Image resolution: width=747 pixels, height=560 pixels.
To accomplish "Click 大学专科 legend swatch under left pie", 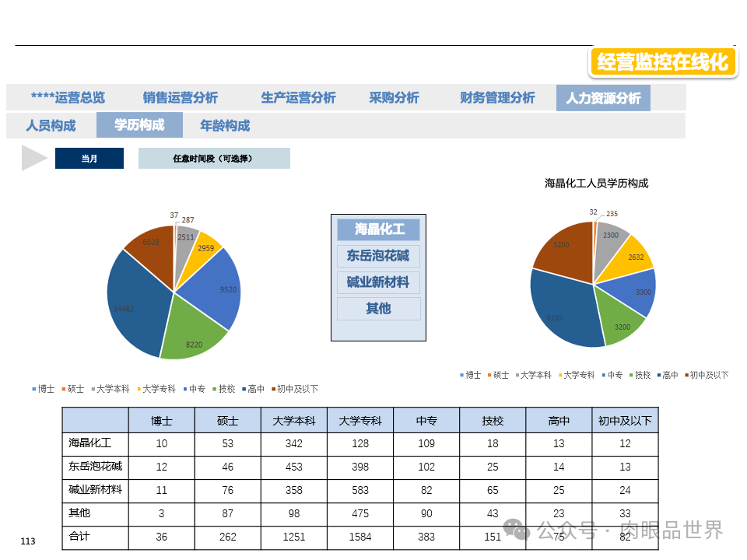I will click(x=139, y=389).
